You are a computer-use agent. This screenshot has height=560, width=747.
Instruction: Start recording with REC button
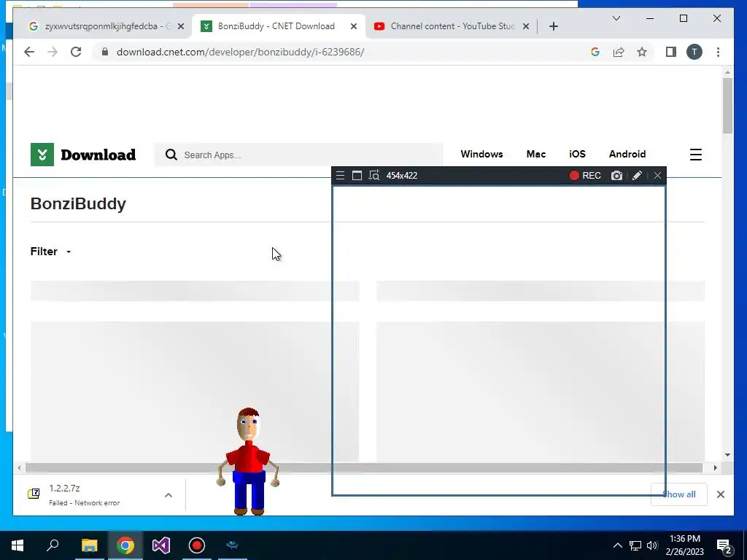[585, 175]
